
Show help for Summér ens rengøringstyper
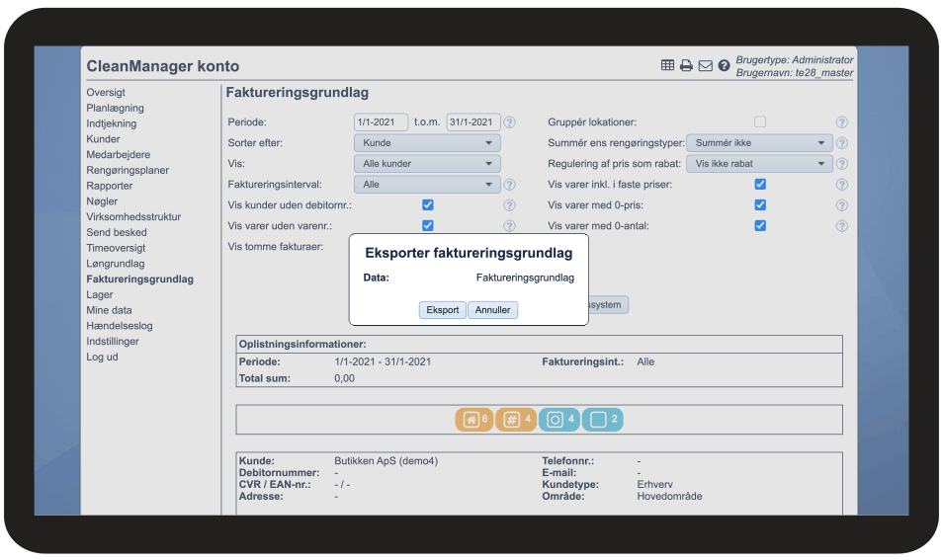coord(842,143)
